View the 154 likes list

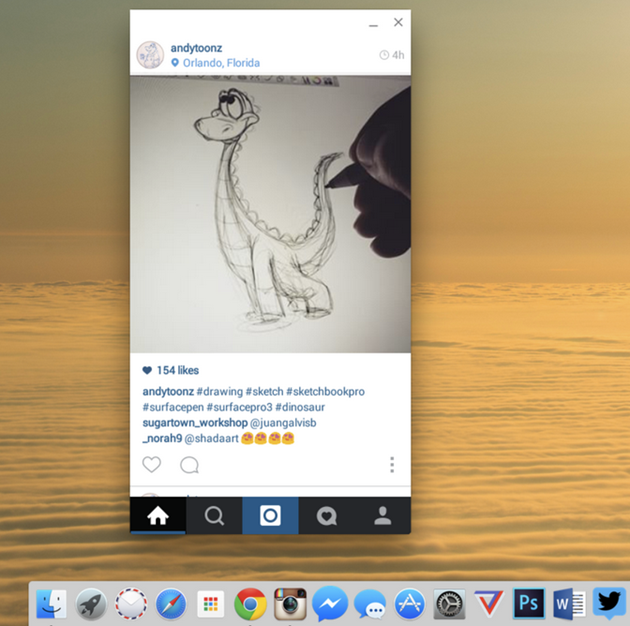pos(177,370)
